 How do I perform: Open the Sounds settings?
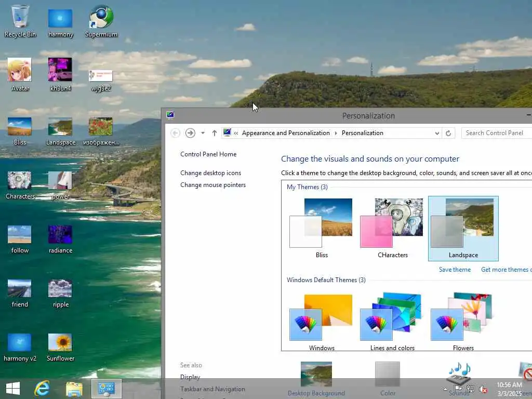(x=459, y=379)
